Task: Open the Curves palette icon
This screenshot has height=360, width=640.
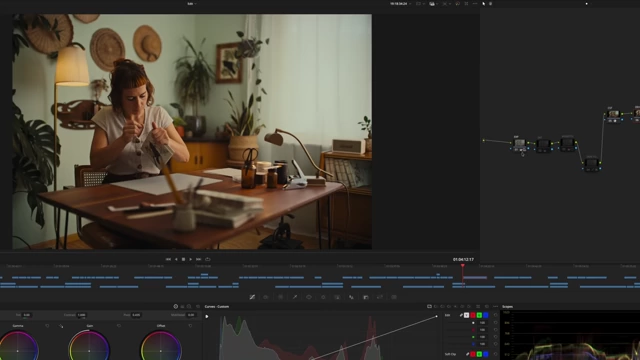Action: (252, 297)
